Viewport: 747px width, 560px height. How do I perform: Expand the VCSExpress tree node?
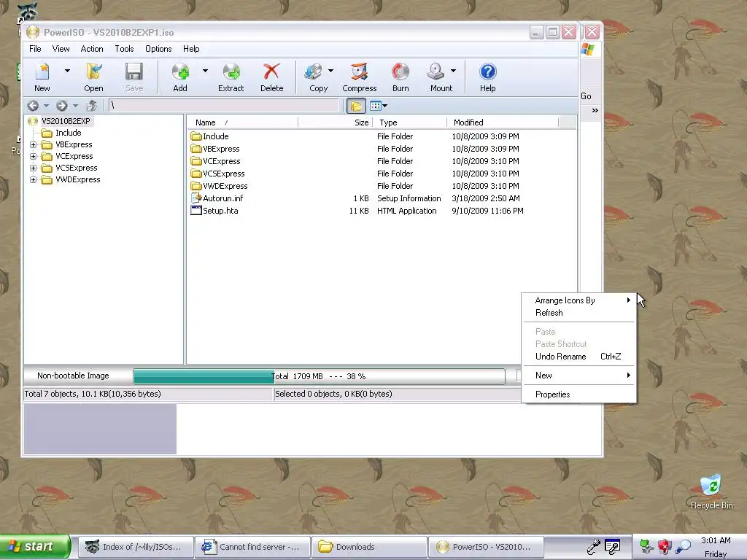point(33,168)
